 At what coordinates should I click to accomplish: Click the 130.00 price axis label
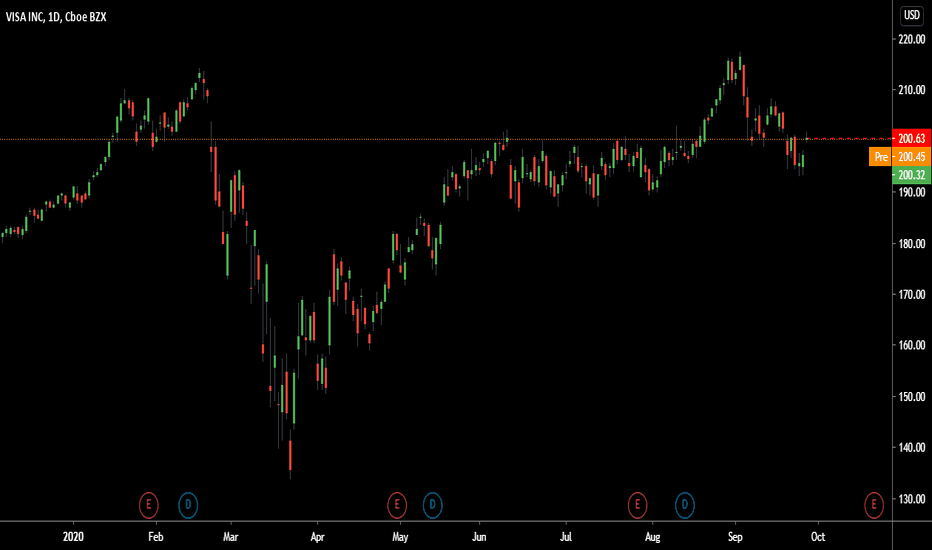click(x=912, y=499)
